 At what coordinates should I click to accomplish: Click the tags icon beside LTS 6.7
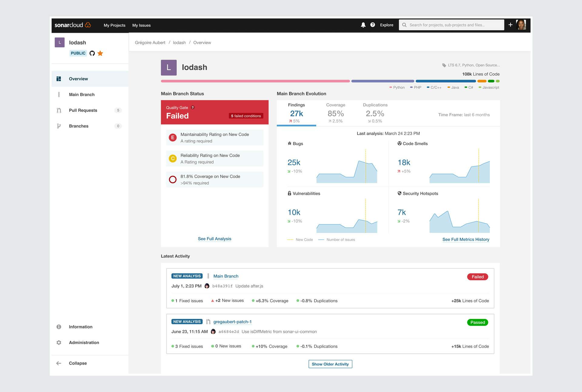(444, 65)
